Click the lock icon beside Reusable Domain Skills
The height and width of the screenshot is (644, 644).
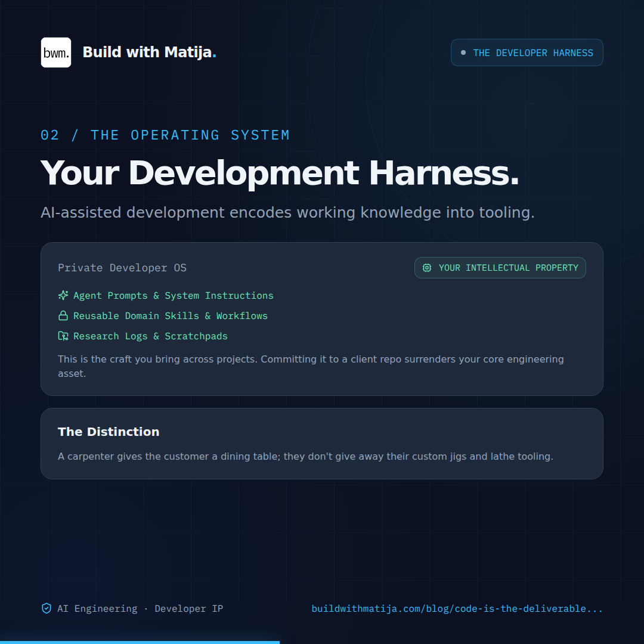[x=63, y=315]
